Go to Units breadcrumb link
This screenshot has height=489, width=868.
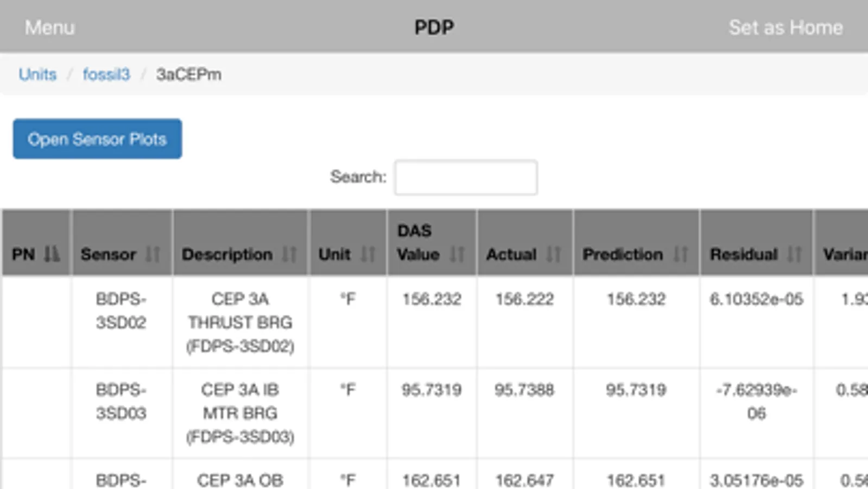tap(37, 74)
